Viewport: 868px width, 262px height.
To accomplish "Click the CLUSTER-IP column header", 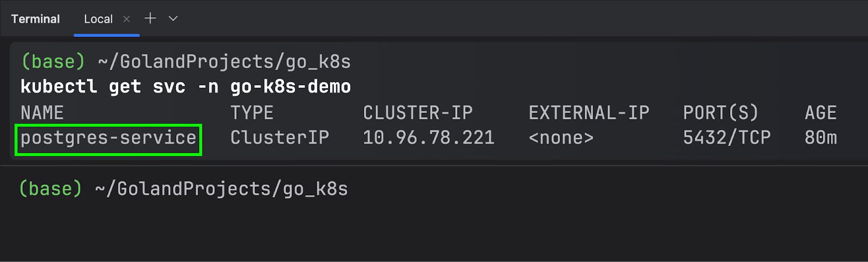I will click(x=418, y=113).
